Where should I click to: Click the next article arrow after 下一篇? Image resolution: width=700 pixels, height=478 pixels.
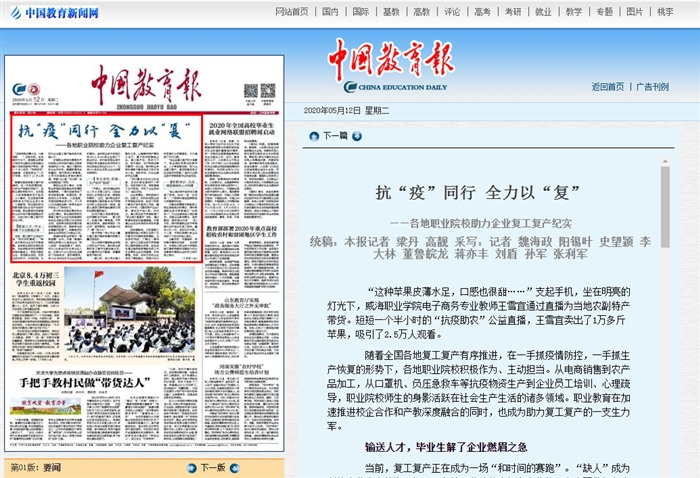(357, 136)
